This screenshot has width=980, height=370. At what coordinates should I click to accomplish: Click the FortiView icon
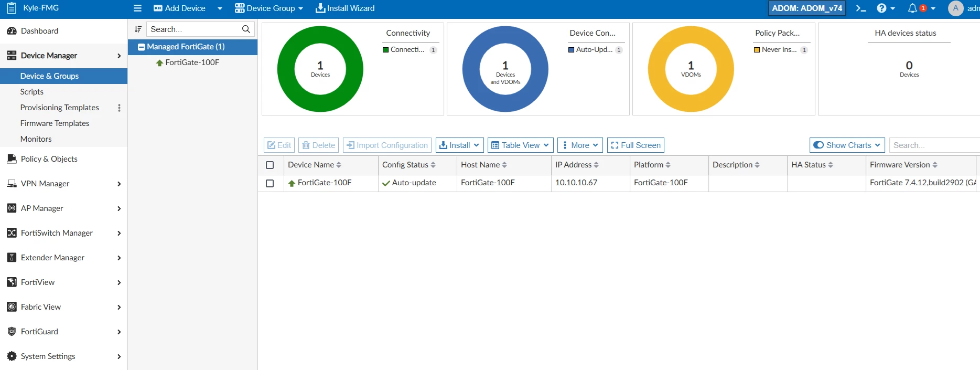pos(12,282)
